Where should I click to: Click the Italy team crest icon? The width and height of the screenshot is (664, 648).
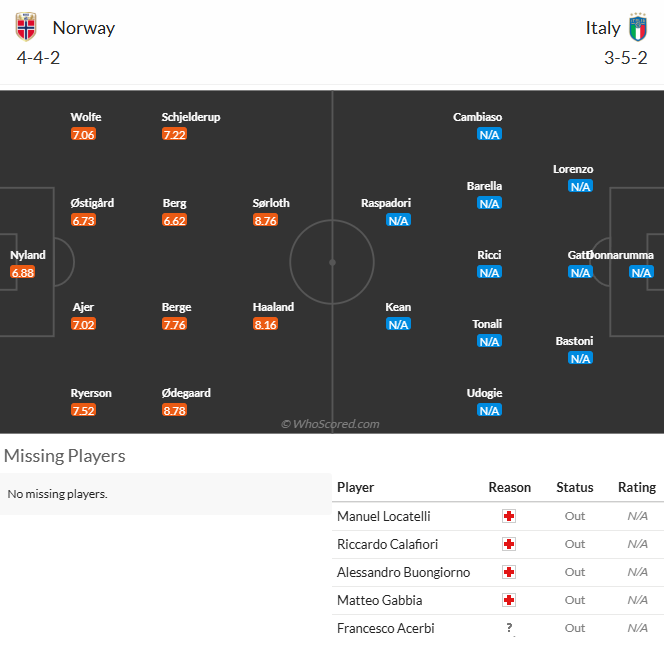click(x=638, y=27)
